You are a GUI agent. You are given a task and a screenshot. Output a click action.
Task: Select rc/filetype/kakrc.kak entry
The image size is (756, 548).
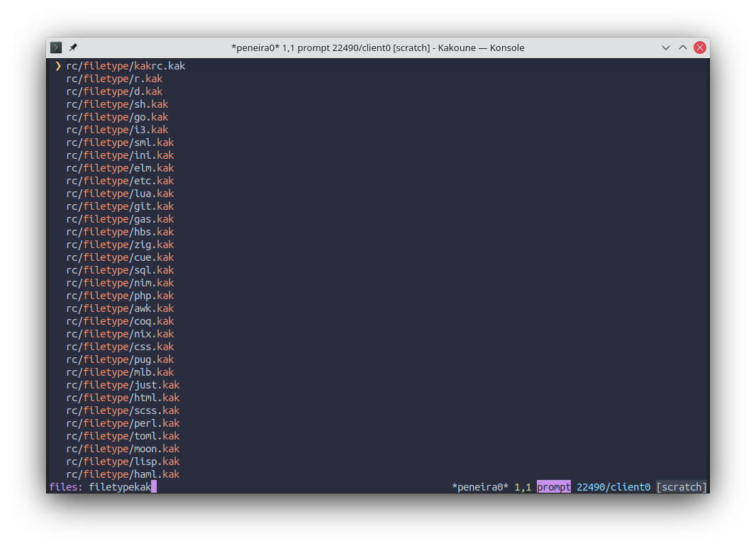(126, 65)
